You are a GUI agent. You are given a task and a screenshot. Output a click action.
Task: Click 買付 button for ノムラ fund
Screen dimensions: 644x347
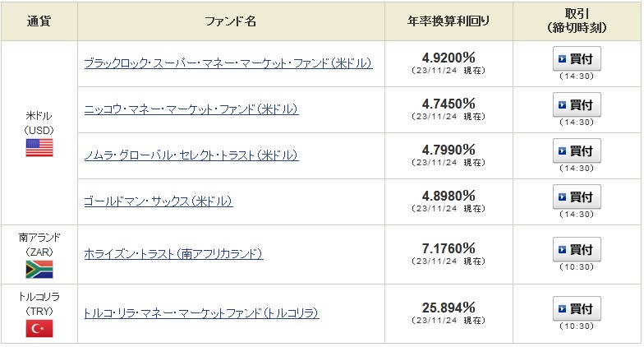point(577,151)
